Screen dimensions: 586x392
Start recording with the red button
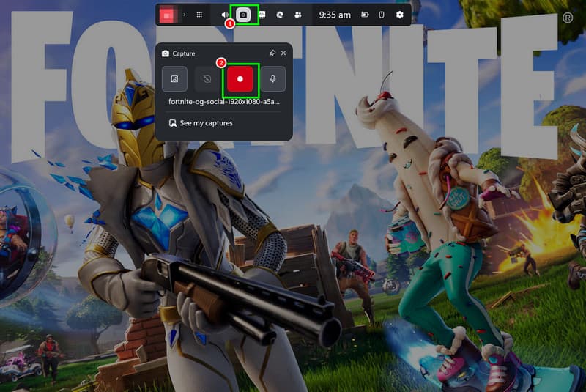(240, 79)
